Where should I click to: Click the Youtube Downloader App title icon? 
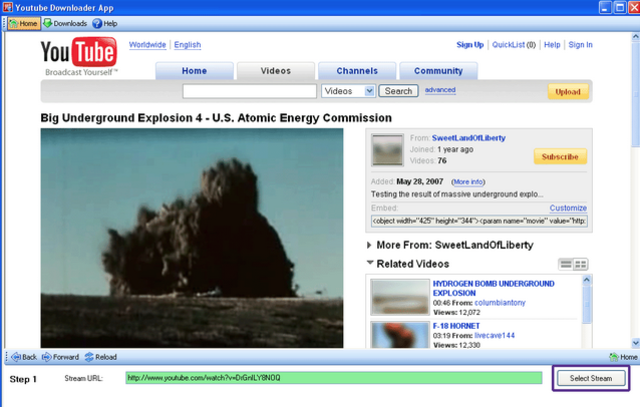(7, 7)
